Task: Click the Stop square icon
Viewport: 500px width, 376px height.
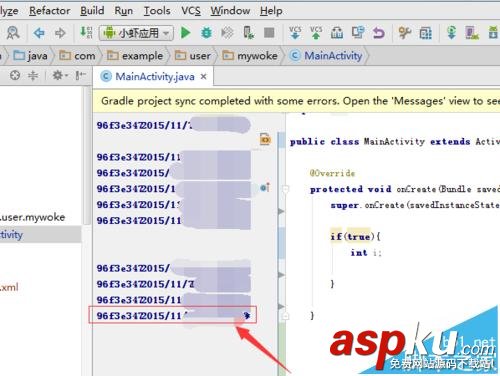Action: tap(269, 33)
